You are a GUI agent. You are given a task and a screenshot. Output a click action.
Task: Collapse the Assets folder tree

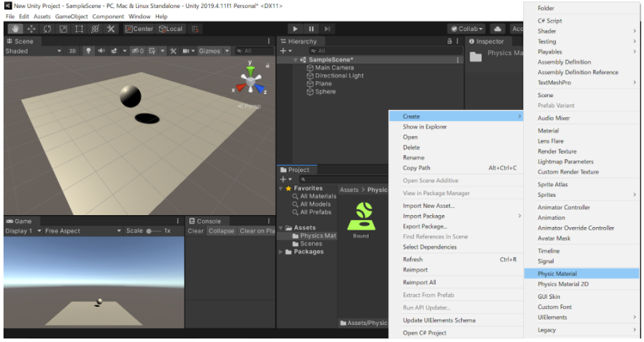point(281,228)
